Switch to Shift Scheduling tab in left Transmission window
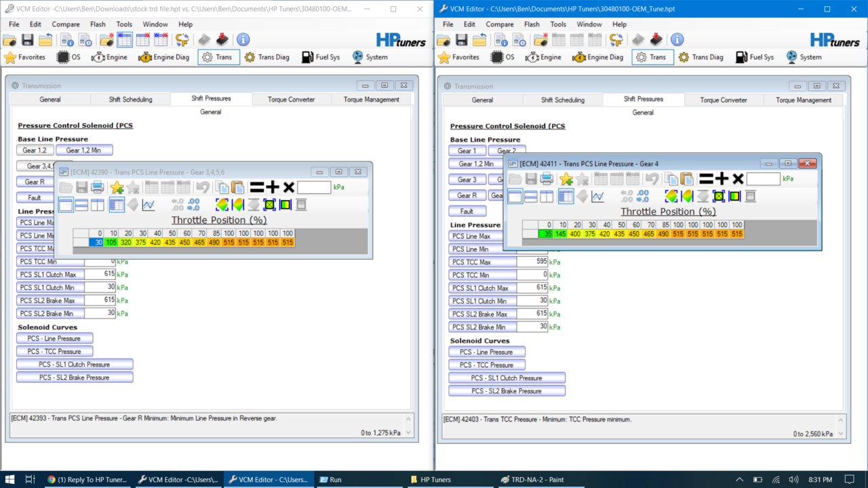Screen dimensions: 868x488 tap(130, 99)
